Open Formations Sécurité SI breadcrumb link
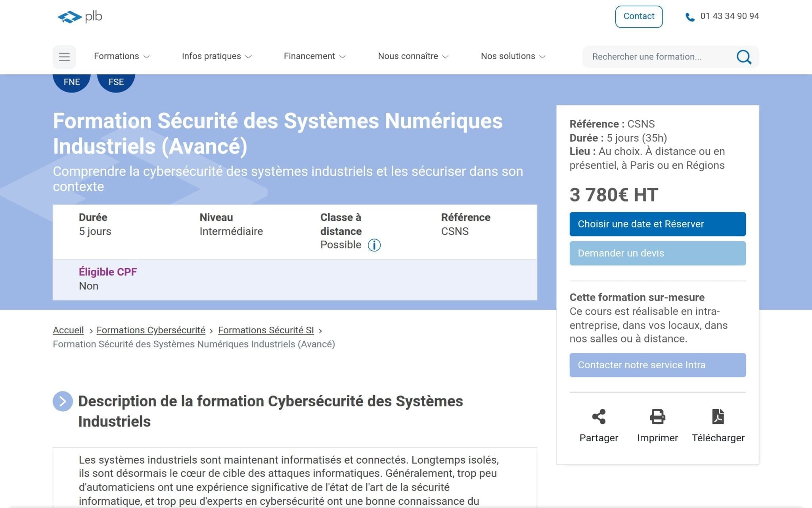This screenshot has width=812, height=508. tap(266, 330)
